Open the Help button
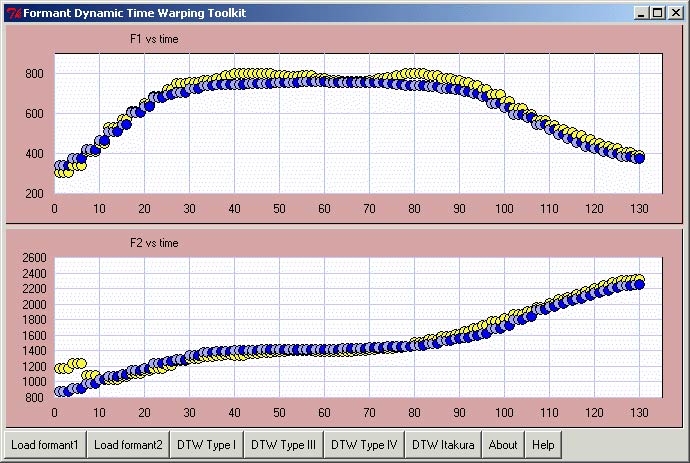Viewport: 690px width, 463px height. click(543, 445)
